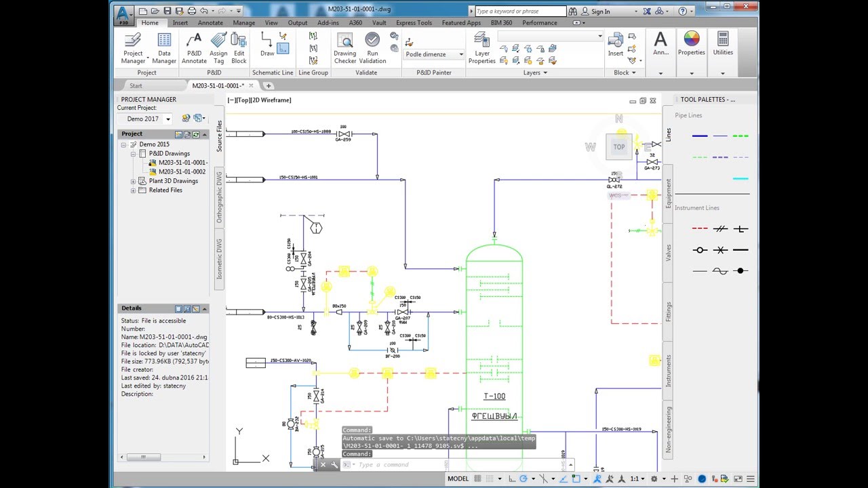Click the Autodesk Exchange X icon
Screen dimensions: 868x488
pyautogui.click(x=647, y=11)
